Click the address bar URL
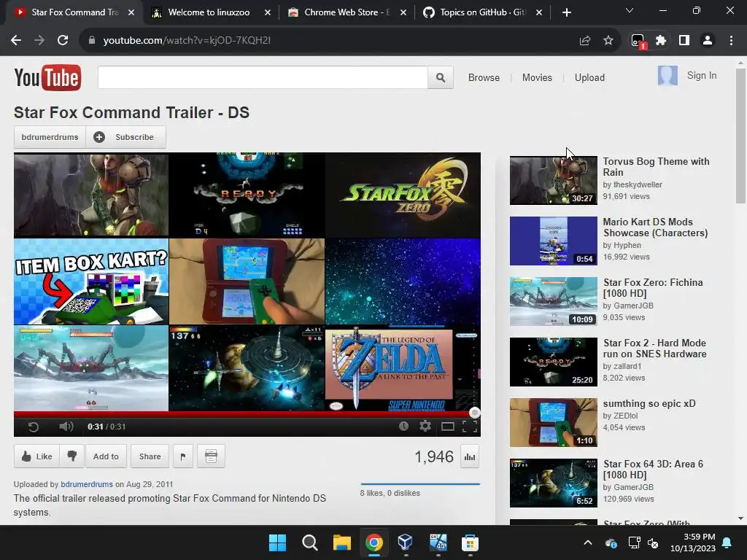Image resolution: width=747 pixels, height=560 pixels. pyautogui.click(x=186, y=41)
